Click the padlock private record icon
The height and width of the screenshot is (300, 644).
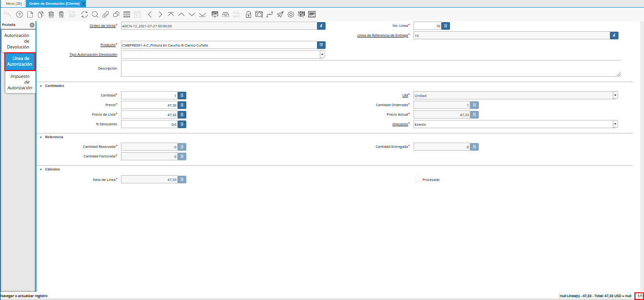248,14
